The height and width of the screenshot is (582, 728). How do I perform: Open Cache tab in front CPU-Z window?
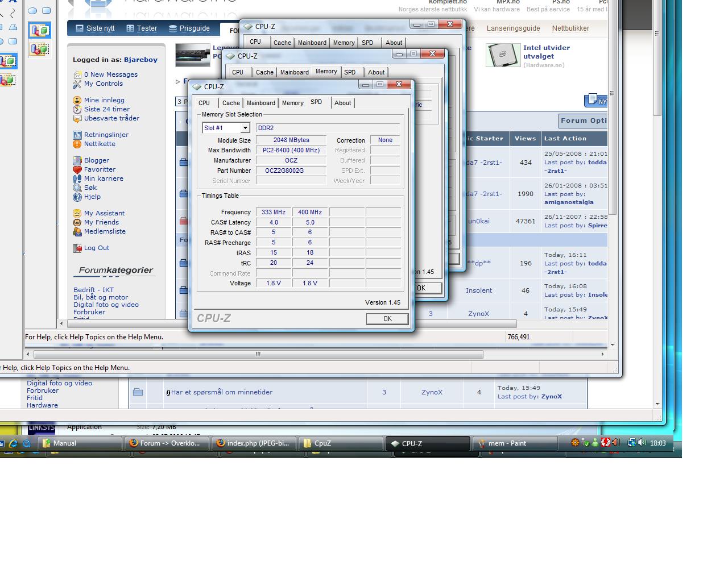231,103
